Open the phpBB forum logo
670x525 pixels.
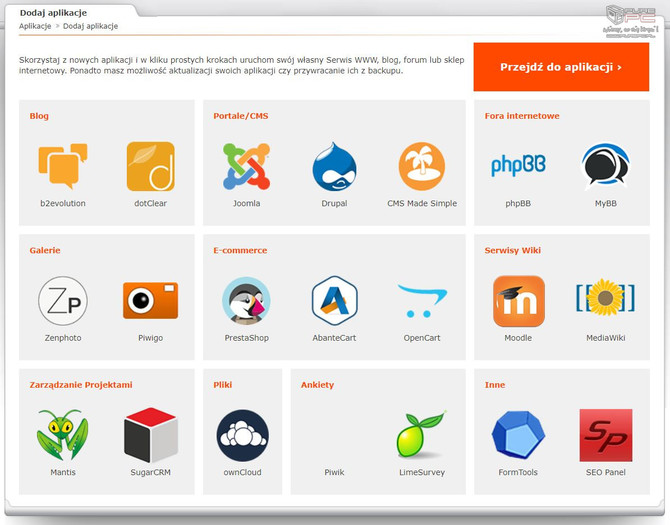518,166
